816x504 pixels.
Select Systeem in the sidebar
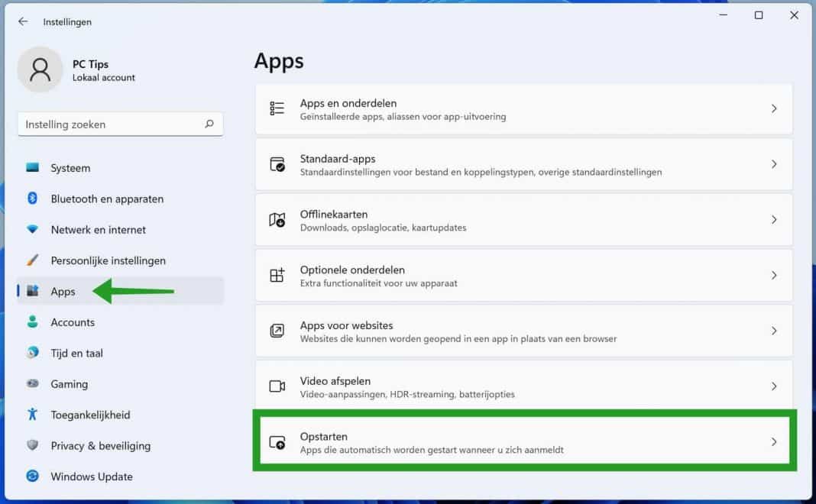pos(69,168)
